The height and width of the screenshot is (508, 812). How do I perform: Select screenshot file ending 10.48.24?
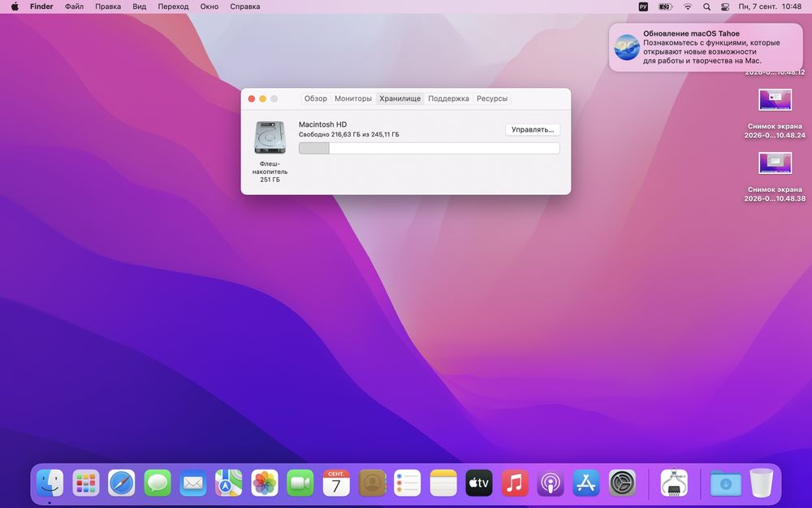(x=775, y=115)
